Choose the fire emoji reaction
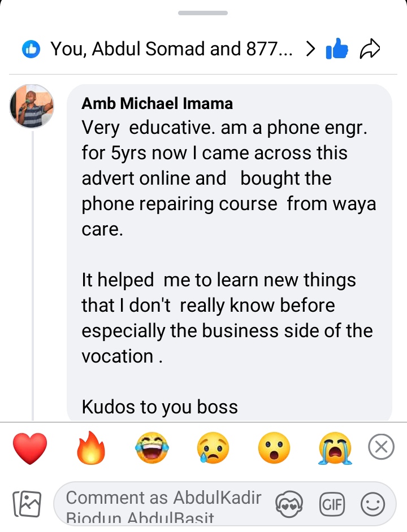Viewport: 407px width, 532px height. (x=90, y=447)
